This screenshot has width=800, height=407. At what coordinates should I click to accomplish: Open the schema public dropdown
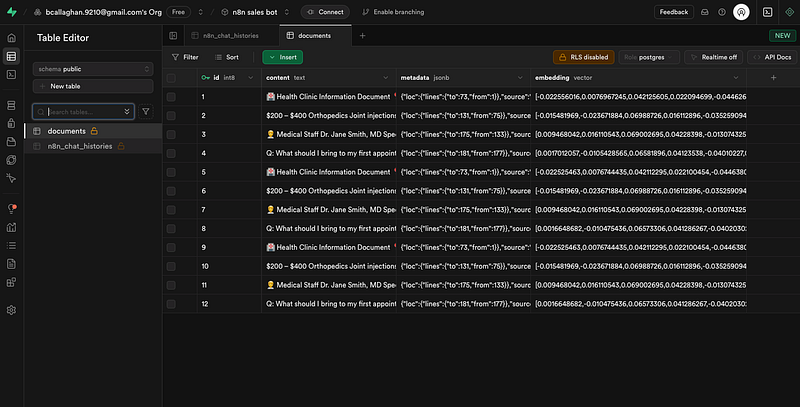(92, 70)
